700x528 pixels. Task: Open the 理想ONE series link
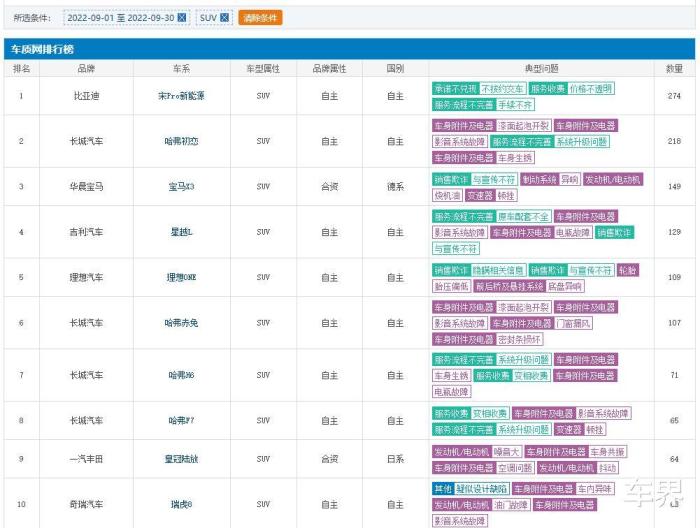coord(181,277)
